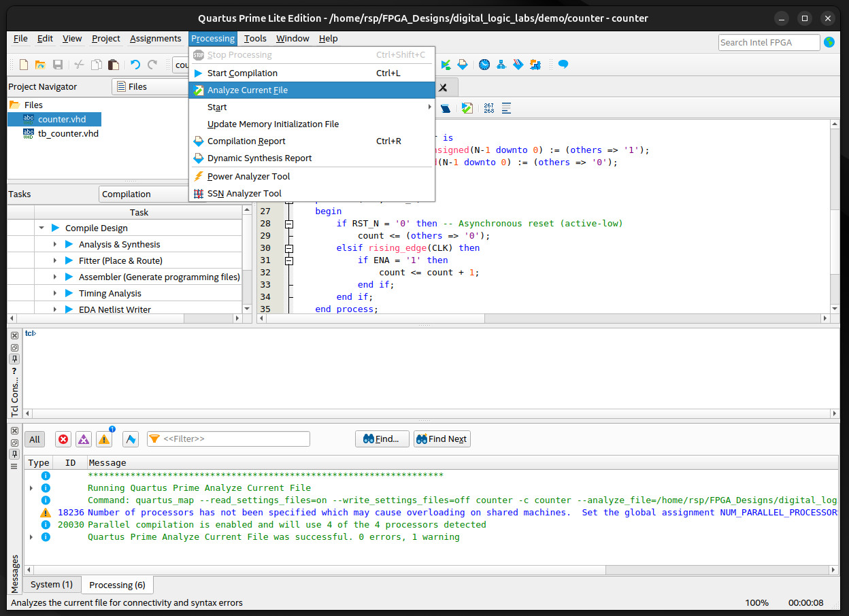Click the Save file toolbar icon
Image resolution: width=849 pixels, height=616 pixels.
click(x=58, y=65)
